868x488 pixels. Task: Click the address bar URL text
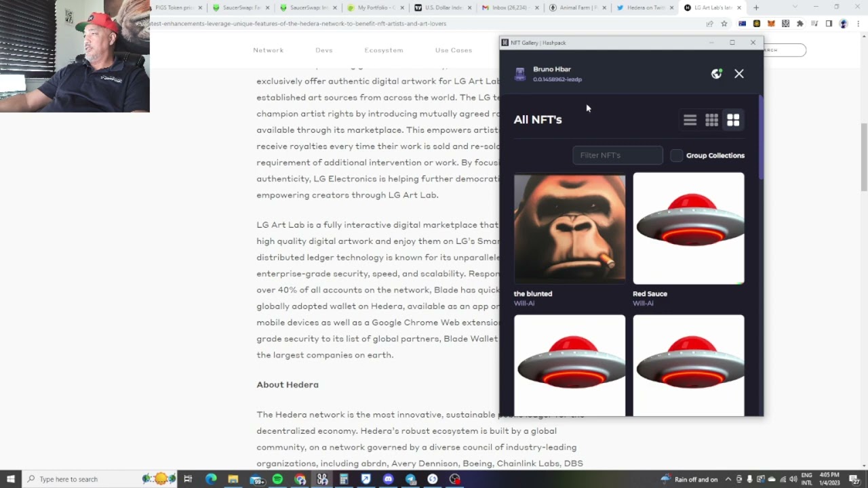pos(298,24)
